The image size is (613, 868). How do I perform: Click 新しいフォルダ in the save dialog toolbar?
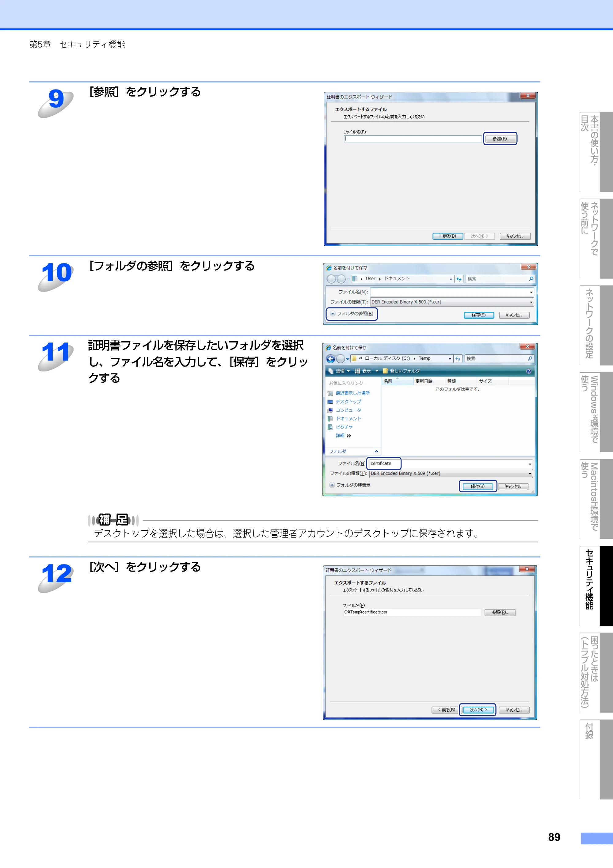tap(401, 371)
